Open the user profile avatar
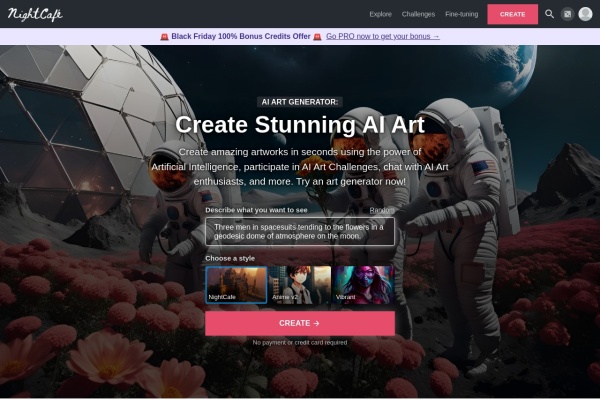This screenshot has height=400, width=600. click(585, 14)
